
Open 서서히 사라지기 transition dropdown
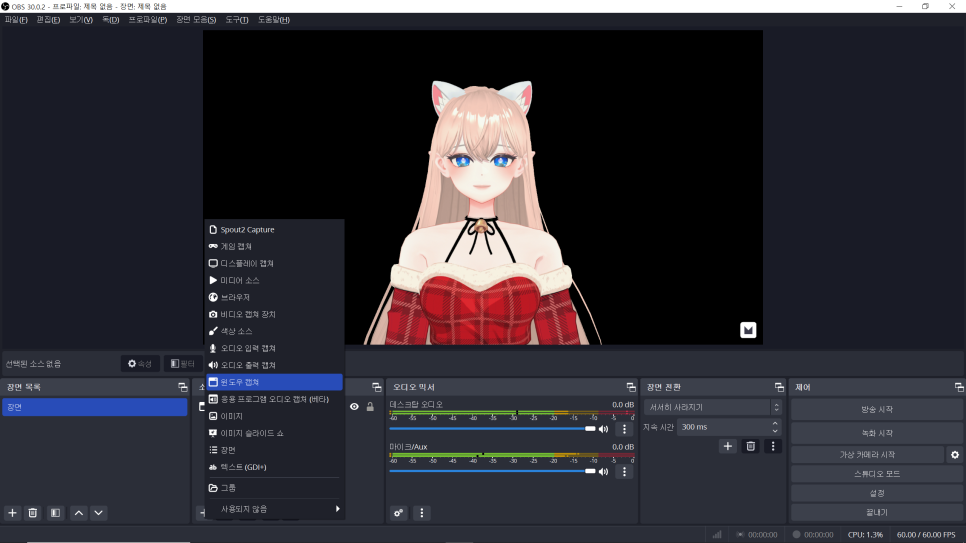[x=713, y=407]
